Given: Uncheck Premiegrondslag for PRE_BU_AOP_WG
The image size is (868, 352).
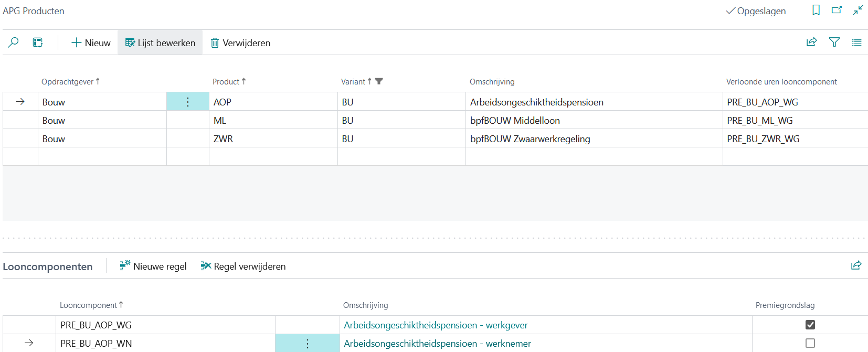Looking at the screenshot, I should click(x=810, y=325).
